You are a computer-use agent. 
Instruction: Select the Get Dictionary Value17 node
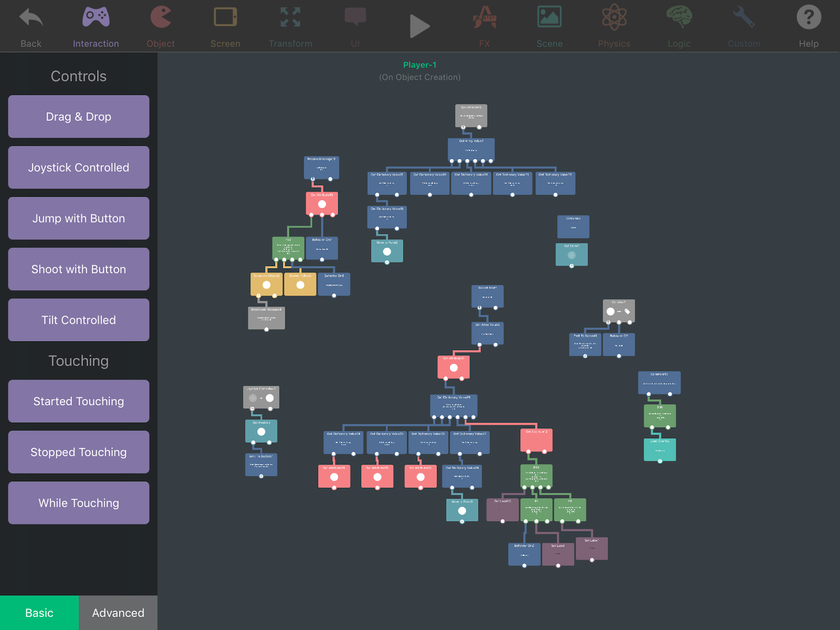click(x=387, y=183)
